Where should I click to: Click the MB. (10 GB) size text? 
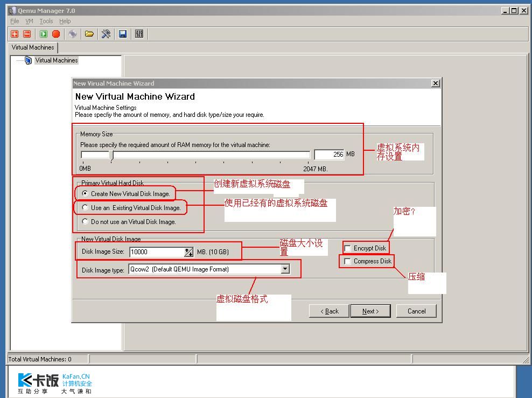[x=213, y=252]
